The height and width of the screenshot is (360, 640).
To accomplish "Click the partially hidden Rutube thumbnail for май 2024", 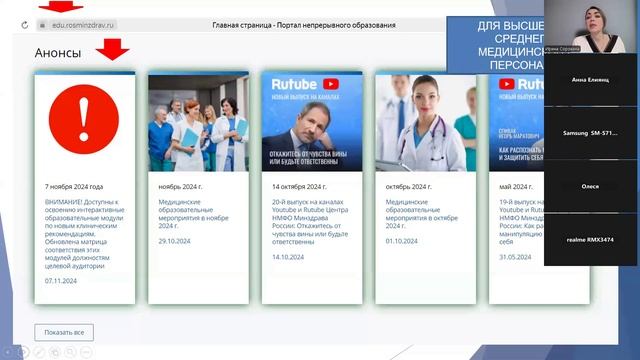I will [x=516, y=123].
